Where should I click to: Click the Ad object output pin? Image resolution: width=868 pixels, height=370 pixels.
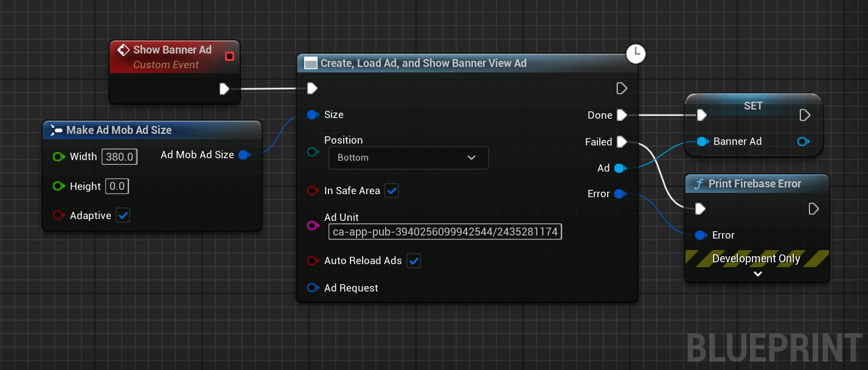point(620,169)
